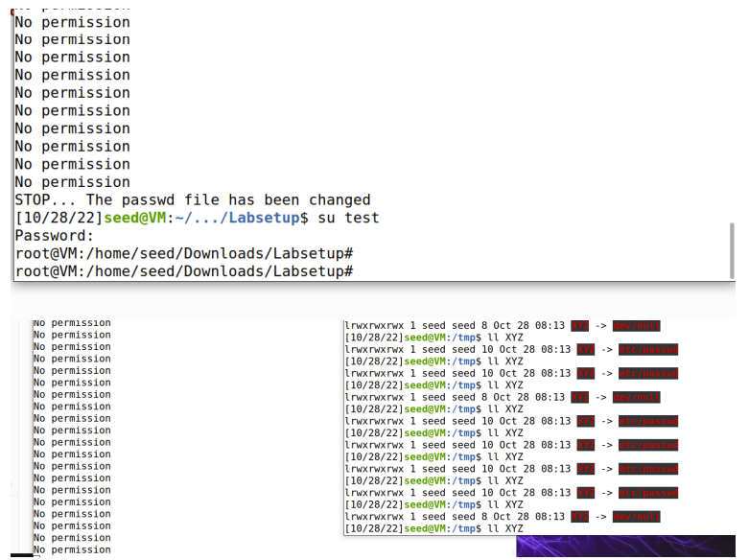Click the '[10/28/22]' date before the 'su test' command
The image size is (749, 560).
tap(59, 218)
